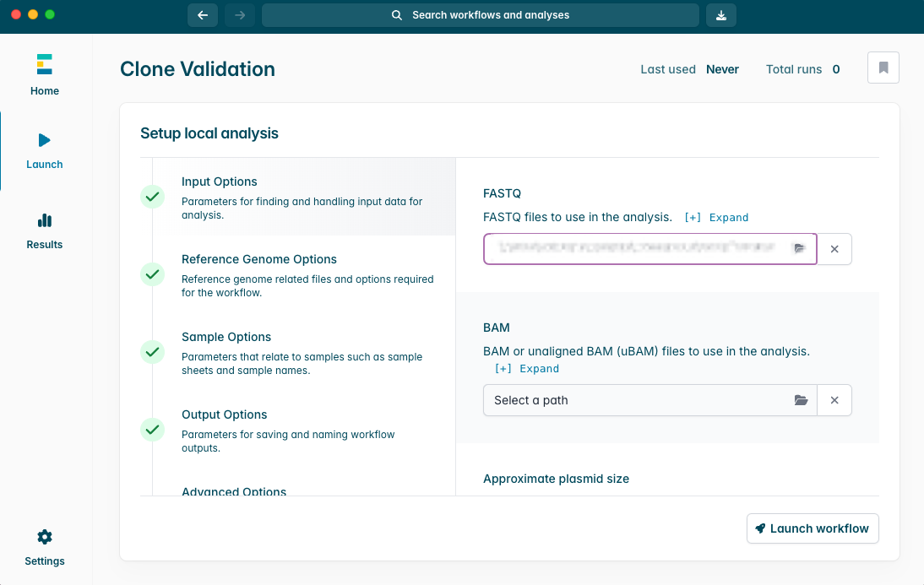Select the Input Options step
This screenshot has height=585, width=924.
pyautogui.click(x=220, y=181)
